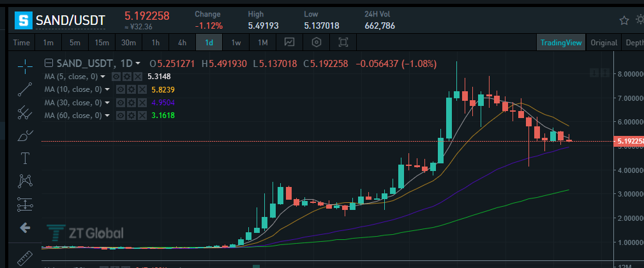644x268 pixels.
Task: Open settings for MA 5 indicator
Action: [x=127, y=77]
